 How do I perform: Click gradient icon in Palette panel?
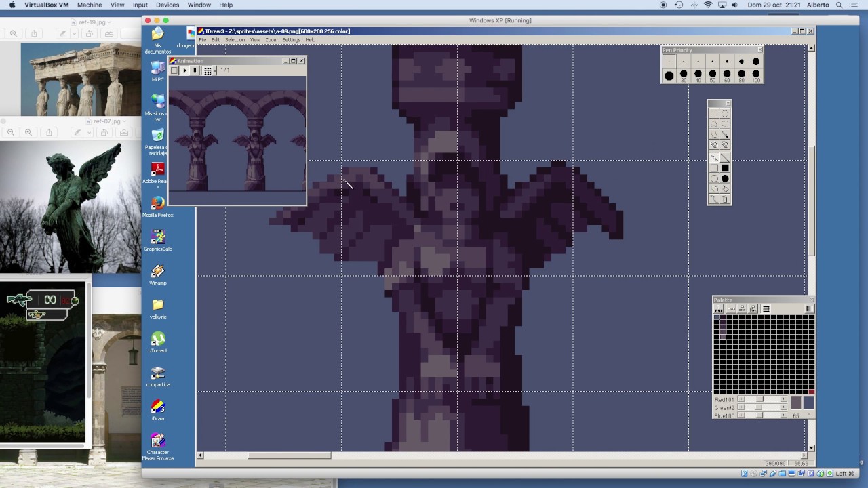pos(810,309)
